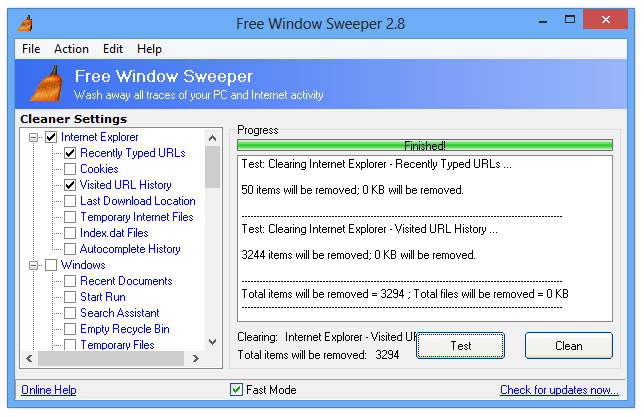The image size is (644, 417).
Task: Uncheck Visited URL History
Action: coord(70,185)
